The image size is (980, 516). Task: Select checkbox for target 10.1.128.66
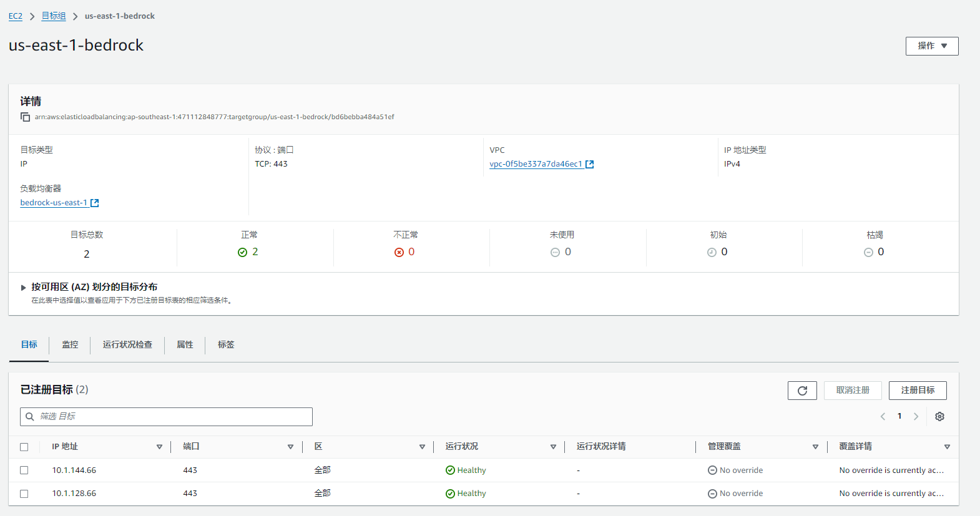coord(24,494)
